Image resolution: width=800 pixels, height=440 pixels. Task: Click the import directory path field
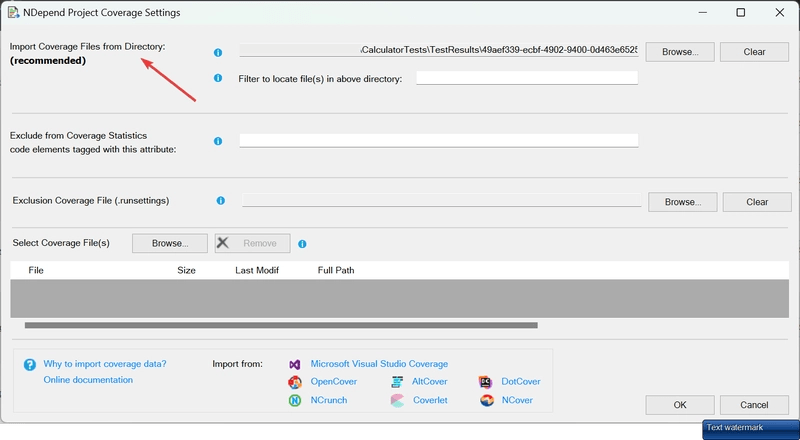(439, 50)
